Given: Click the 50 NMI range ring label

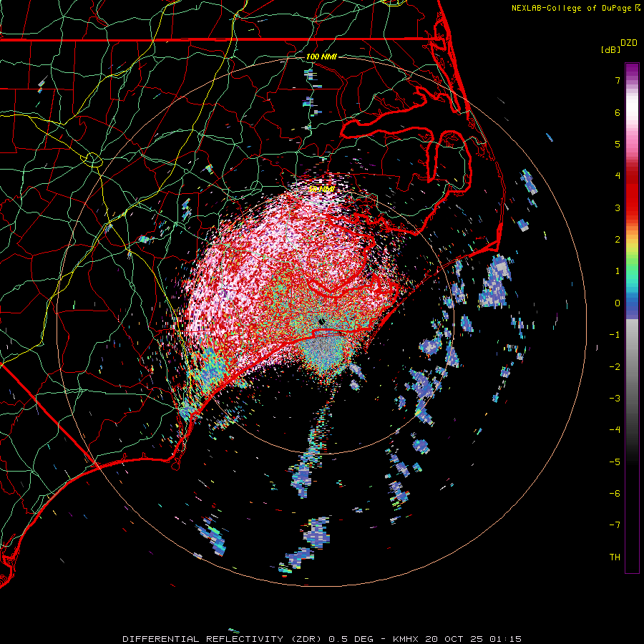Looking at the screenshot, I should coord(321,190).
